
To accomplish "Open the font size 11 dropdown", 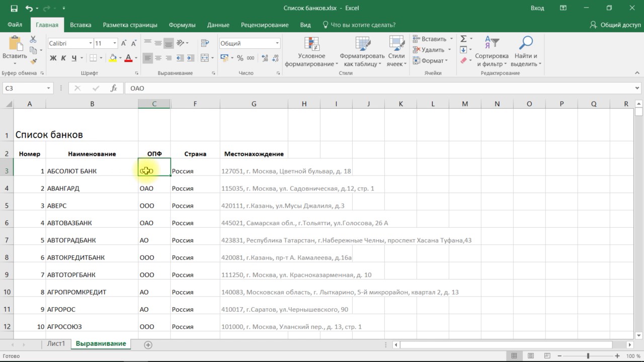I will 115,43.
